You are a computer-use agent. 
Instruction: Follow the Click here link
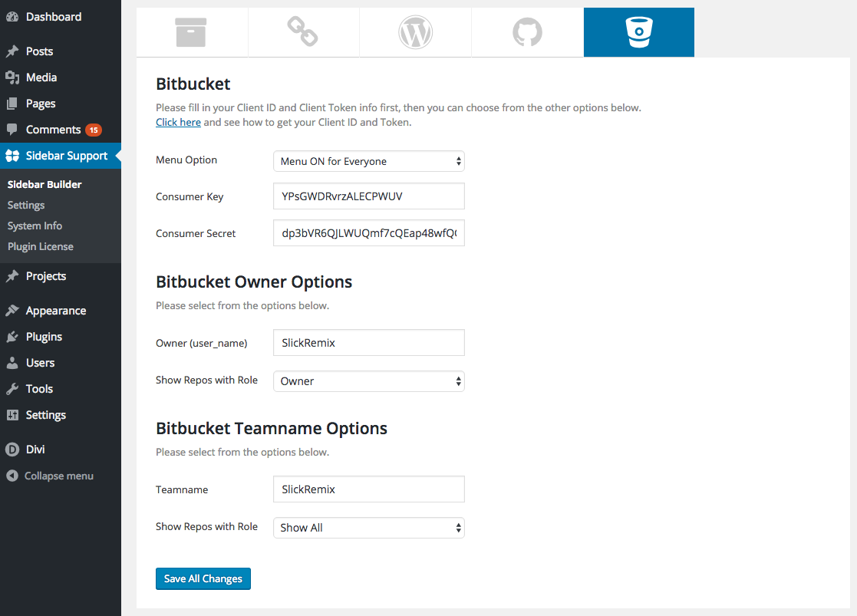[178, 122]
